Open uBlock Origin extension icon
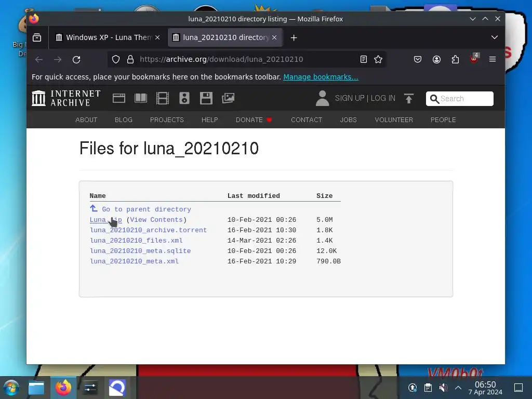Screen dimensions: 532x399 [474, 59]
